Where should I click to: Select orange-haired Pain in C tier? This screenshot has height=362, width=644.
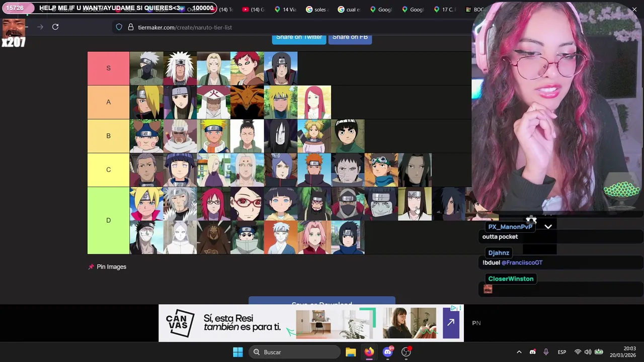point(314,169)
